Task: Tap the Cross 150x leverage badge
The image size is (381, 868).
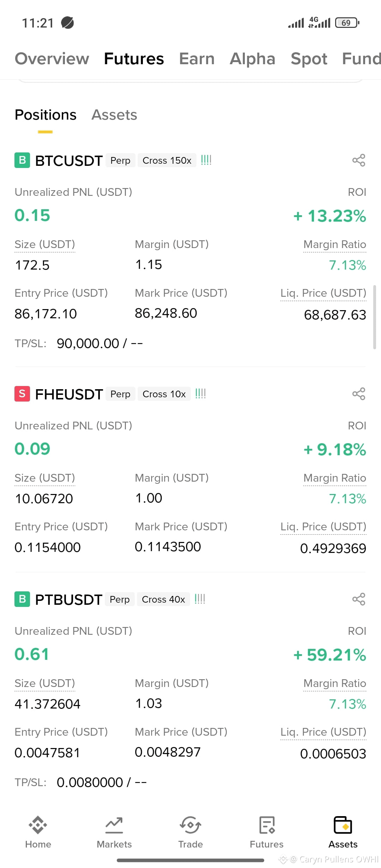Action: pyautogui.click(x=167, y=161)
